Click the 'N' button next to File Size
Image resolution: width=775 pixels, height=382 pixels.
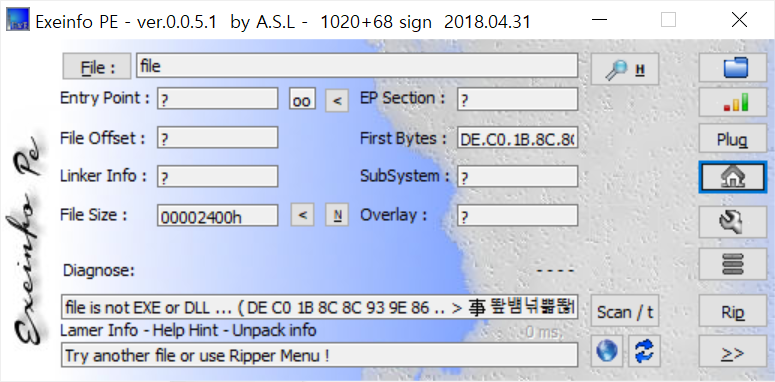pos(337,215)
